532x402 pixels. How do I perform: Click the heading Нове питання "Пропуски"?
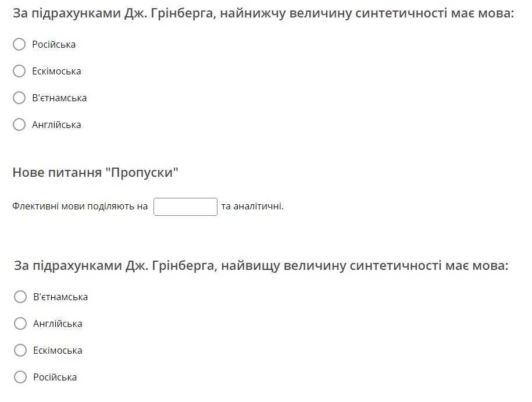coord(95,172)
